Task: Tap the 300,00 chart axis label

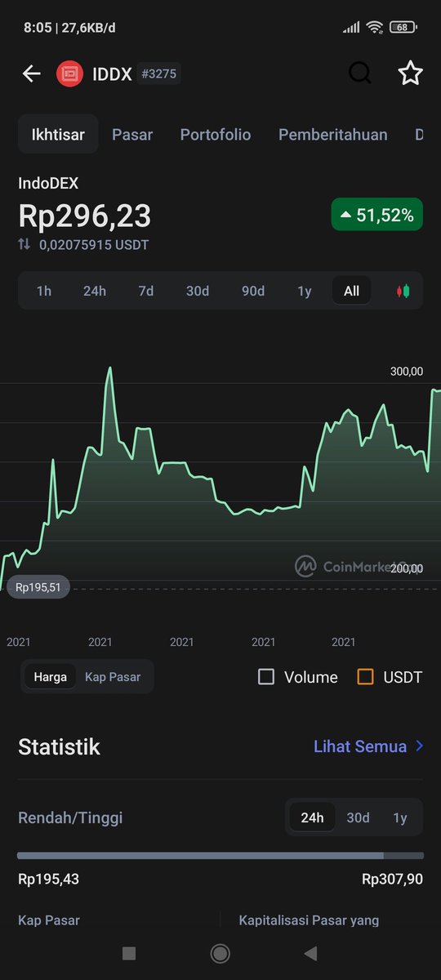Action: [x=407, y=372]
